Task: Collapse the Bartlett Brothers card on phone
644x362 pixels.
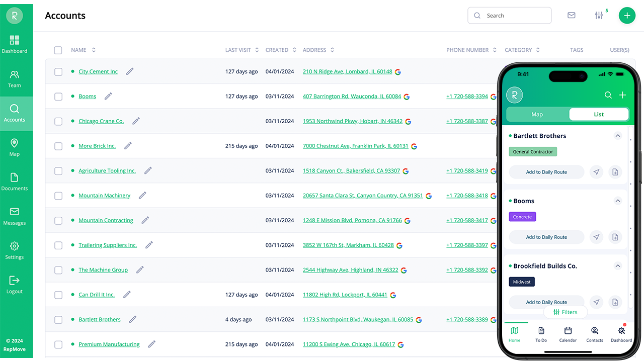Action: [x=618, y=136]
